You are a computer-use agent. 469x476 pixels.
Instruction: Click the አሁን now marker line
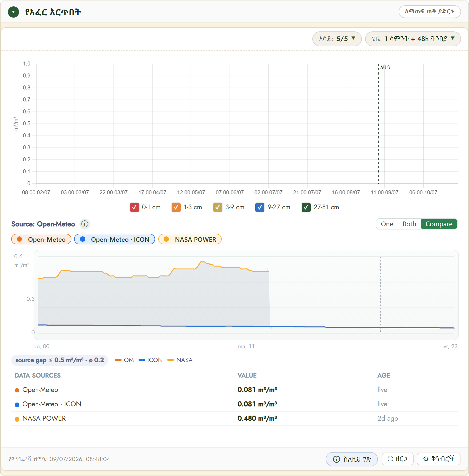point(378,124)
